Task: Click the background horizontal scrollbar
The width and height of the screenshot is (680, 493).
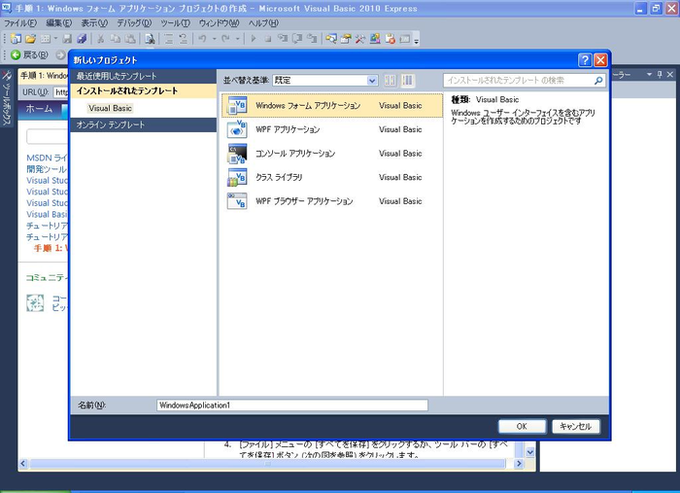Action: coord(268,464)
